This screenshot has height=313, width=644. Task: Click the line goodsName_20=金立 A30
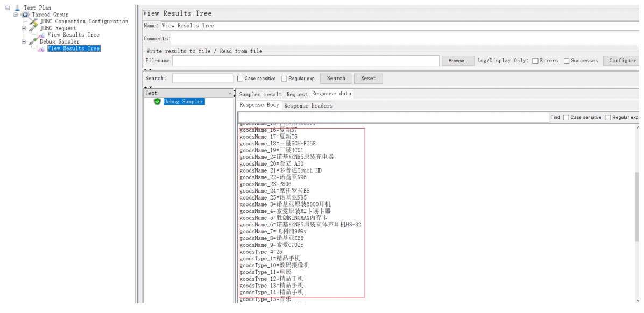tap(272, 163)
